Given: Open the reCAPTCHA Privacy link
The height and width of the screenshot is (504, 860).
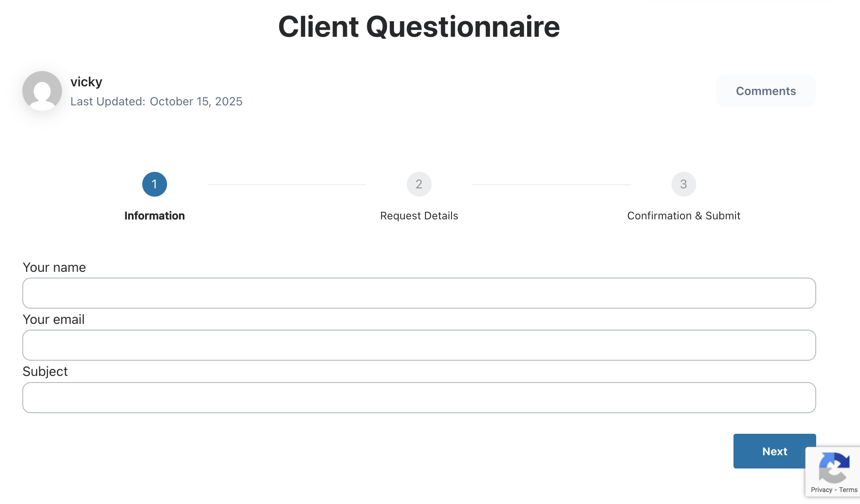Looking at the screenshot, I should click(821, 490).
